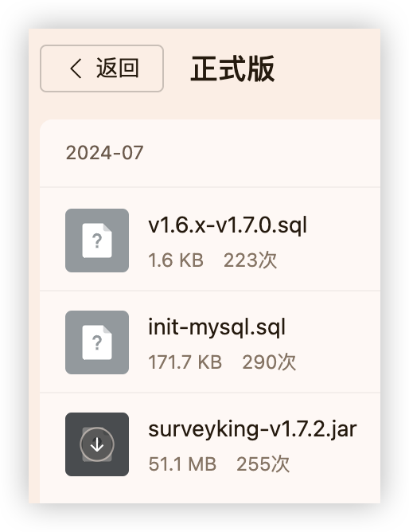This screenshot has height=532, width=409.
Task: Click the 返回 back button
Action: [102, 68]
